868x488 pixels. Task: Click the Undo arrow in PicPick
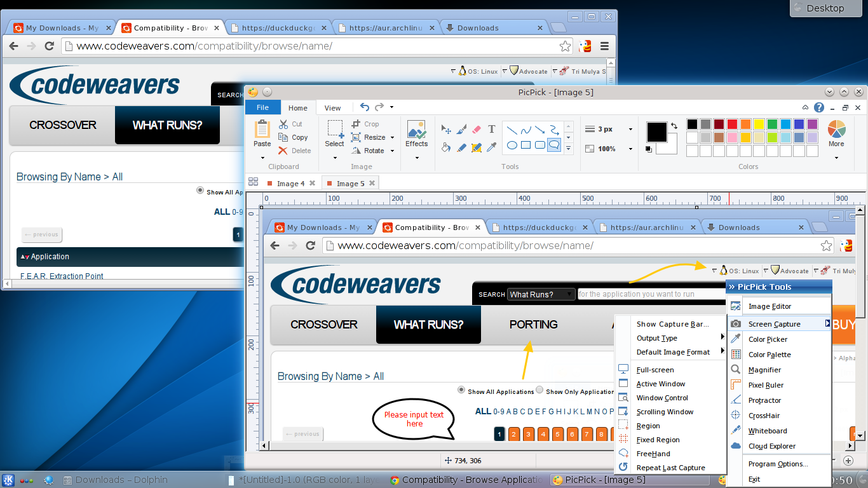pos(365,107)
